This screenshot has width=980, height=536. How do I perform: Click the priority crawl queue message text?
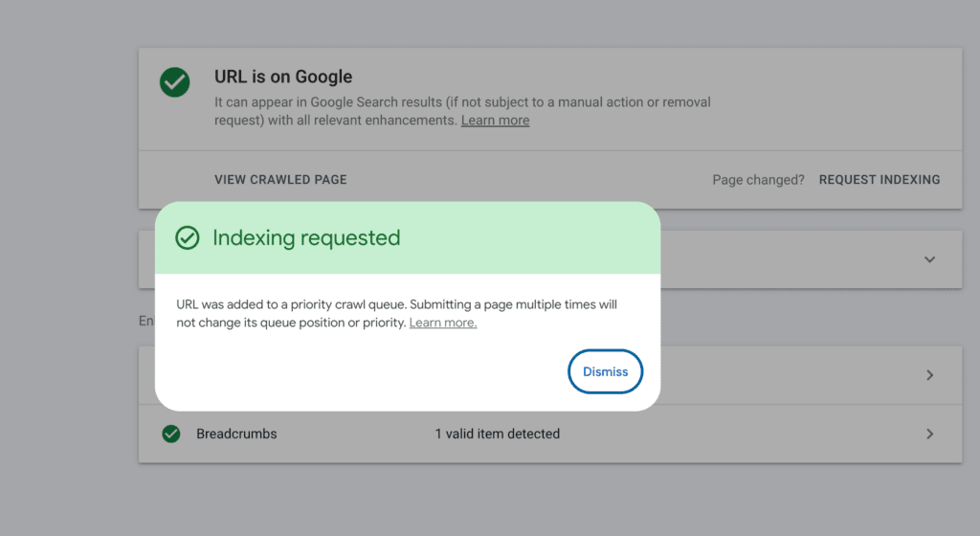click(x=396, y=304)
